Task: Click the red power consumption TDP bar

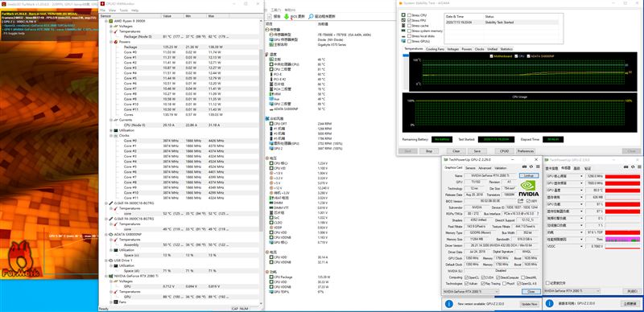Action: pyautogui.click(x=622, y=232)
